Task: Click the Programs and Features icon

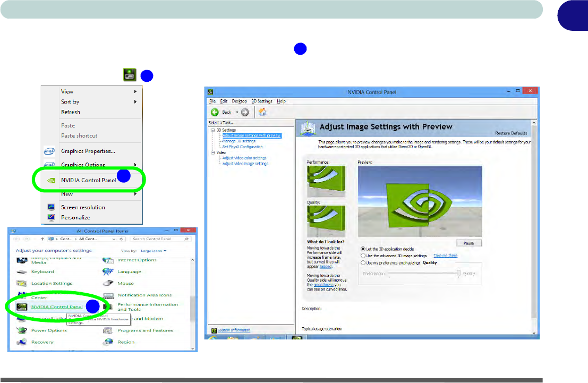Action: point(108,330)
